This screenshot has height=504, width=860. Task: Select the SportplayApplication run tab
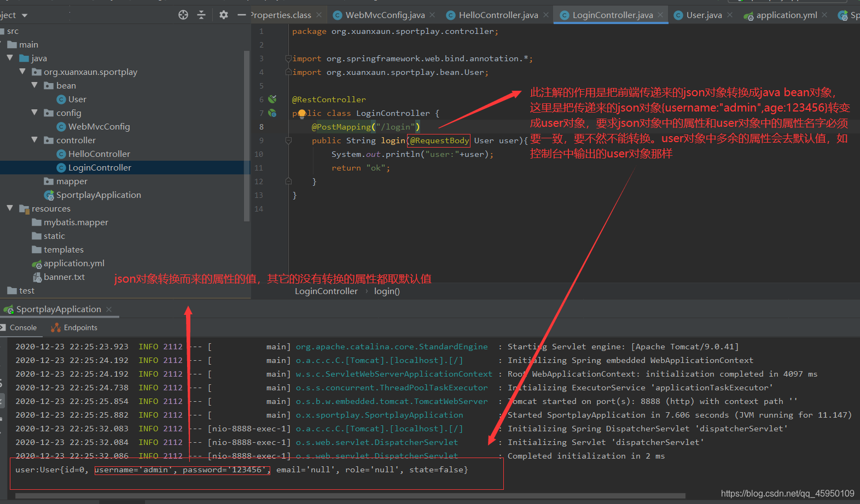coord(59,309)
